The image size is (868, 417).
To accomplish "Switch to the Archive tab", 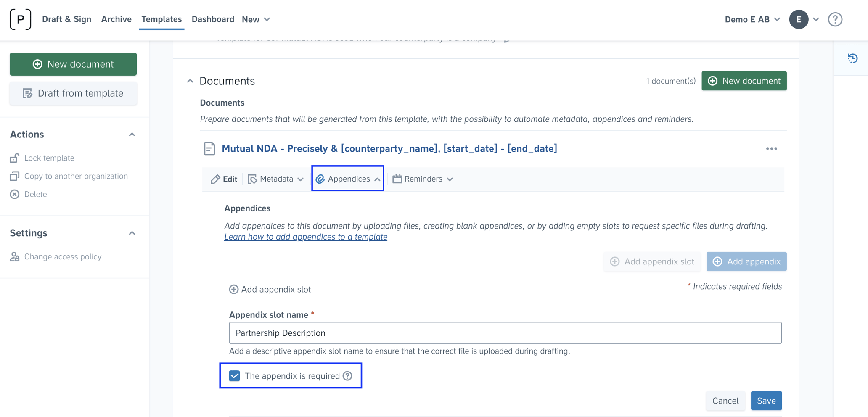I will pos(116,19).
